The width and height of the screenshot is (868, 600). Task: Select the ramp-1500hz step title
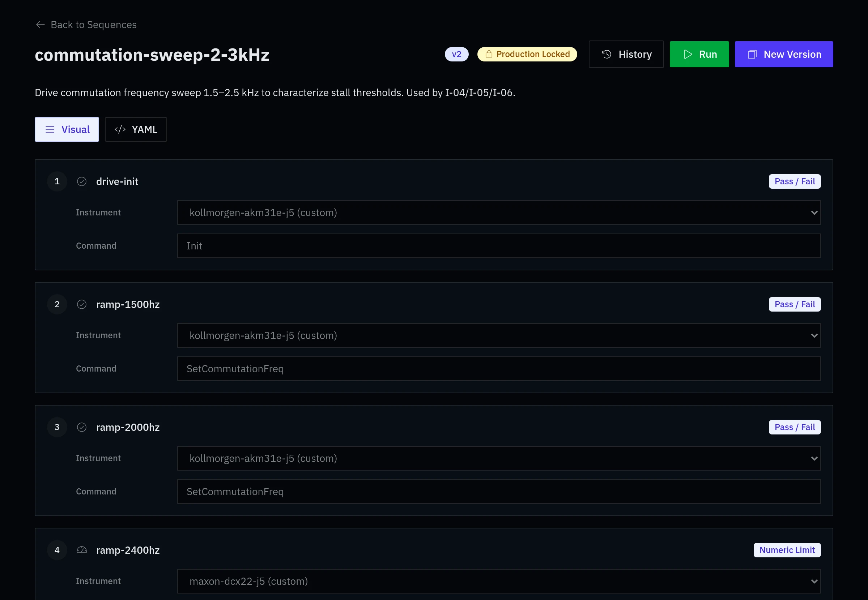(128, 304)
